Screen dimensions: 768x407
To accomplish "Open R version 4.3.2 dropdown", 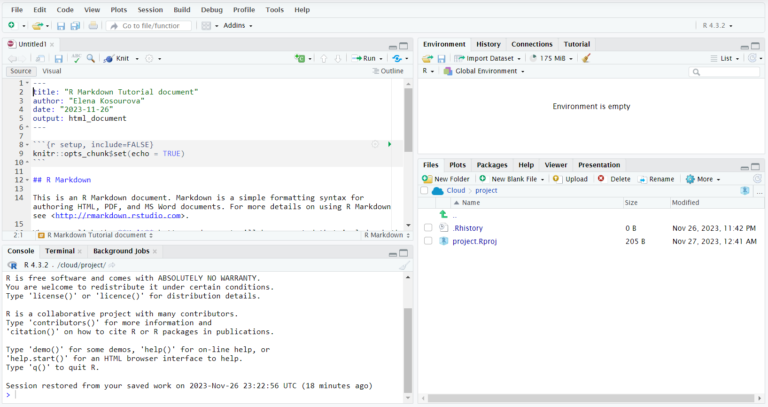I will tap(718, 25).
